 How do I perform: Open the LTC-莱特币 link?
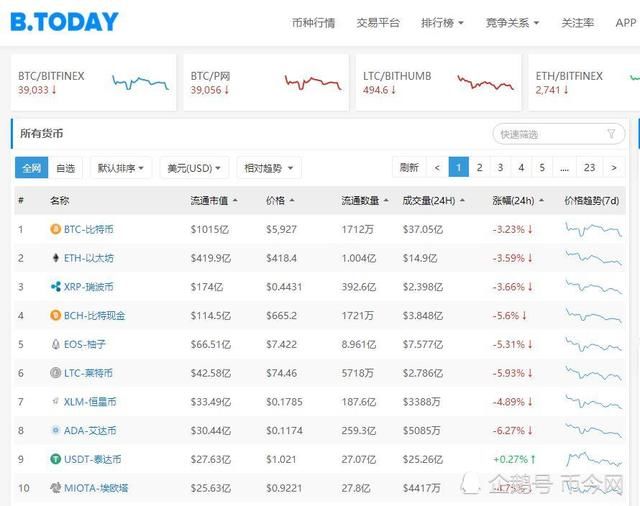pos(88,373)
